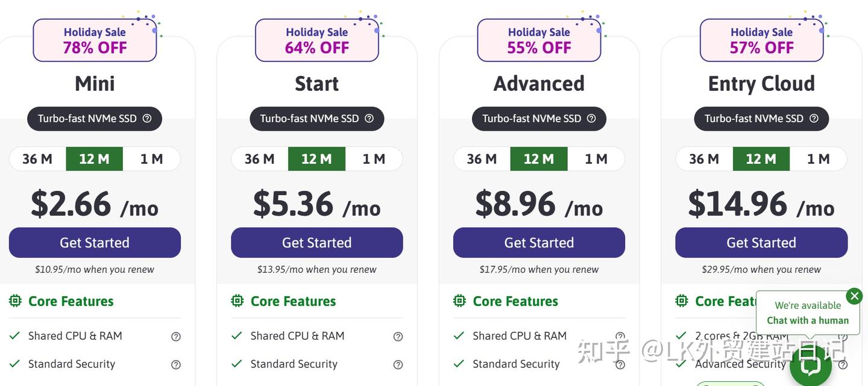Select 36 M billing term for Mini plan
The width and height of the screenshot is (868, 386).
coord(37,159)
